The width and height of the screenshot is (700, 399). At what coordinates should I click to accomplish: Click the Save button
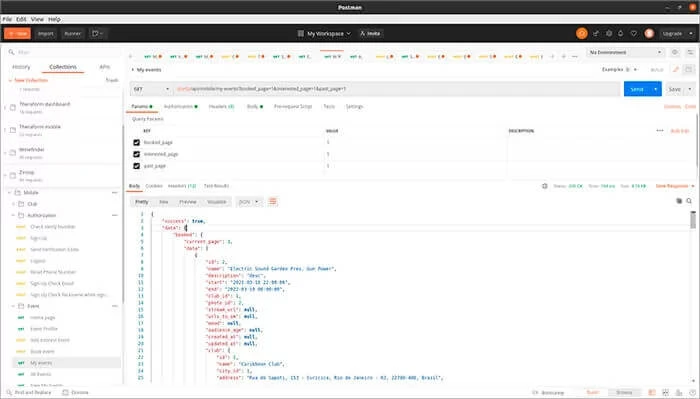[675, 89]
